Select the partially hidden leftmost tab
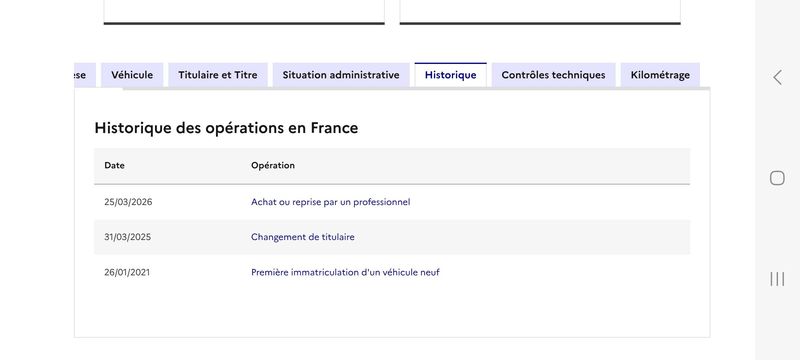This screenshot has width=800, height=360. point(85,75)
